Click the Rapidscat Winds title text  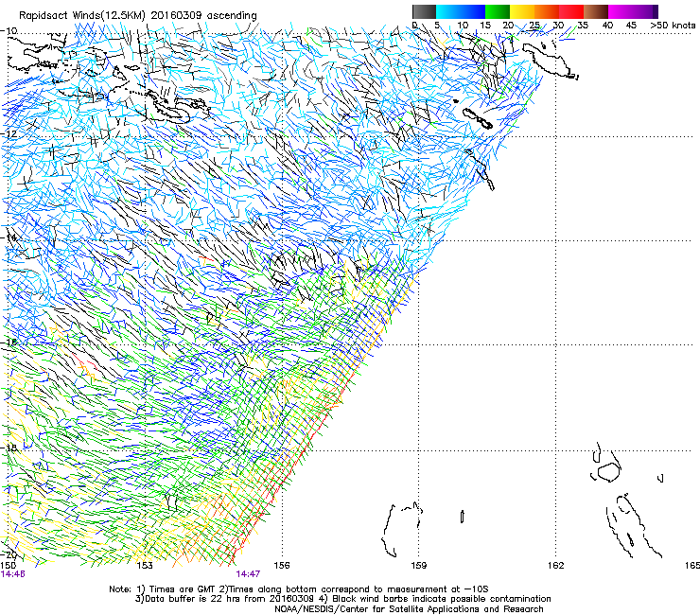pos(138,16)
